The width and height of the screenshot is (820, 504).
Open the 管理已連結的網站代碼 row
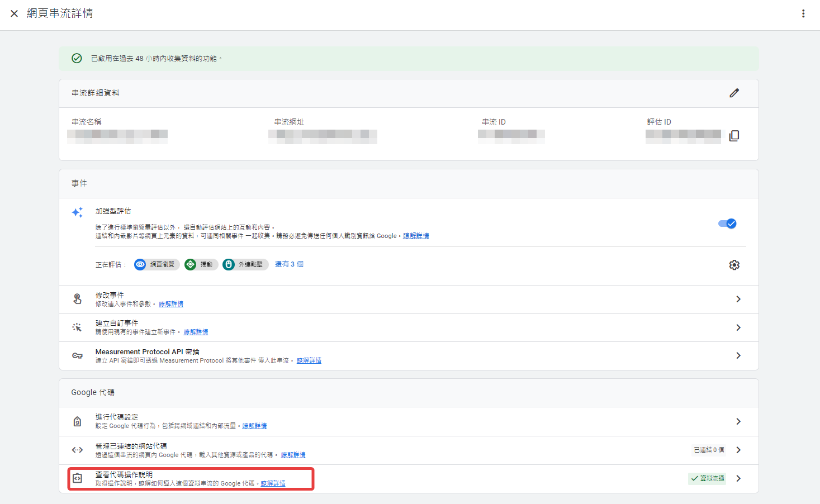click(409, 450)
